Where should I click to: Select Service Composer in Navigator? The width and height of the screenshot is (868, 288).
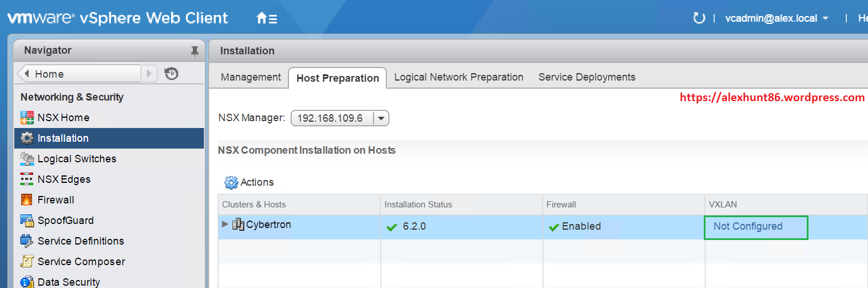81,262
